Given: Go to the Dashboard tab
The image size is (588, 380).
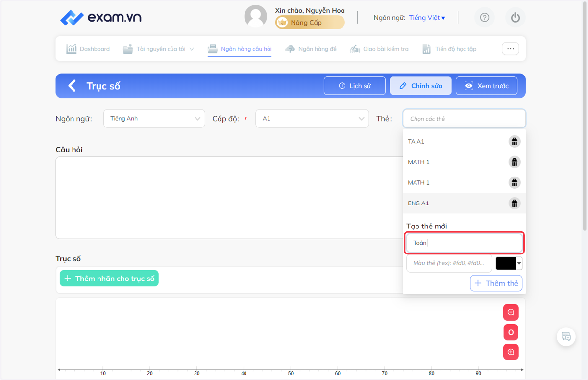Looking at the screenshot, I should (88, 49).
